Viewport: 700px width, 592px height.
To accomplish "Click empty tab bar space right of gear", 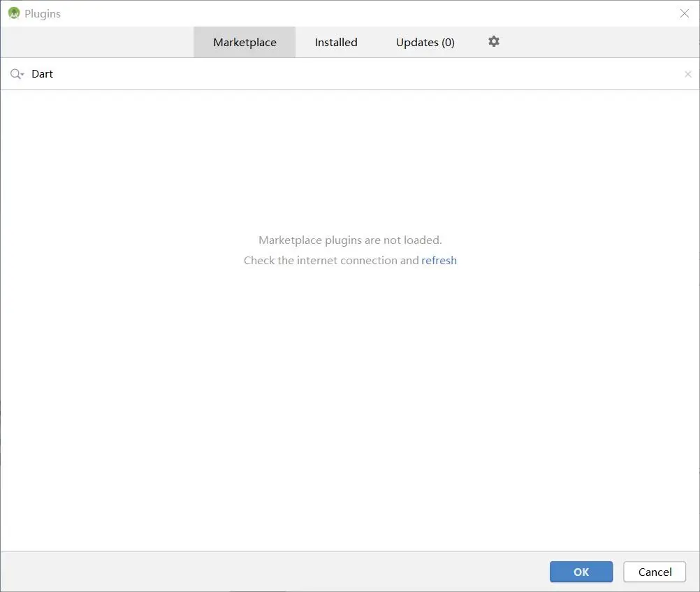I will [599, 42].
